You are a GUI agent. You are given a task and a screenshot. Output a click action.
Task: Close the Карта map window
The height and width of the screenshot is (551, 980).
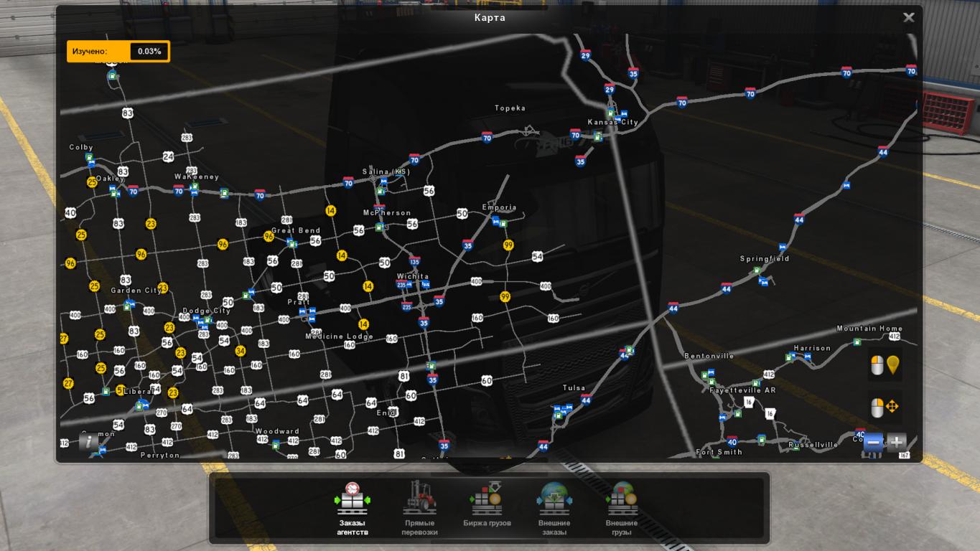click(908, 18)
